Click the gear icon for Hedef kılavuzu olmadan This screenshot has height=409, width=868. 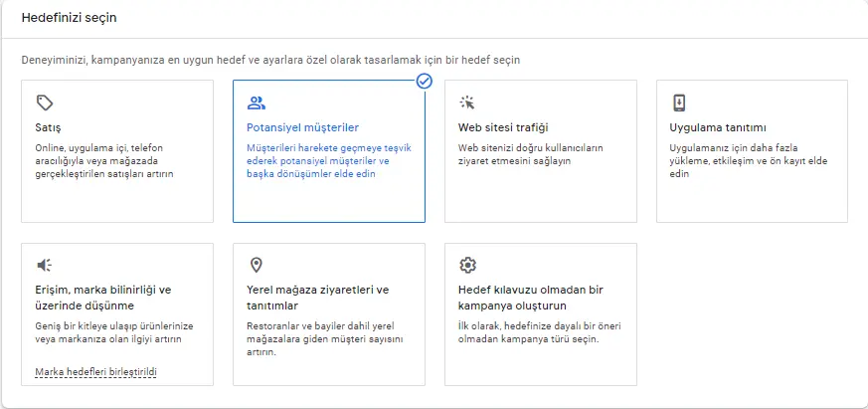click(x=467, y=266)
